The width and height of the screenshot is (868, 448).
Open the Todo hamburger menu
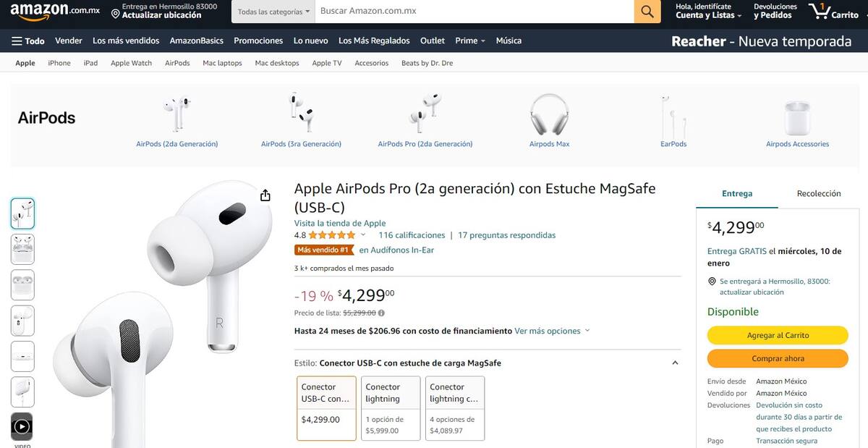(x=28, y=41)
